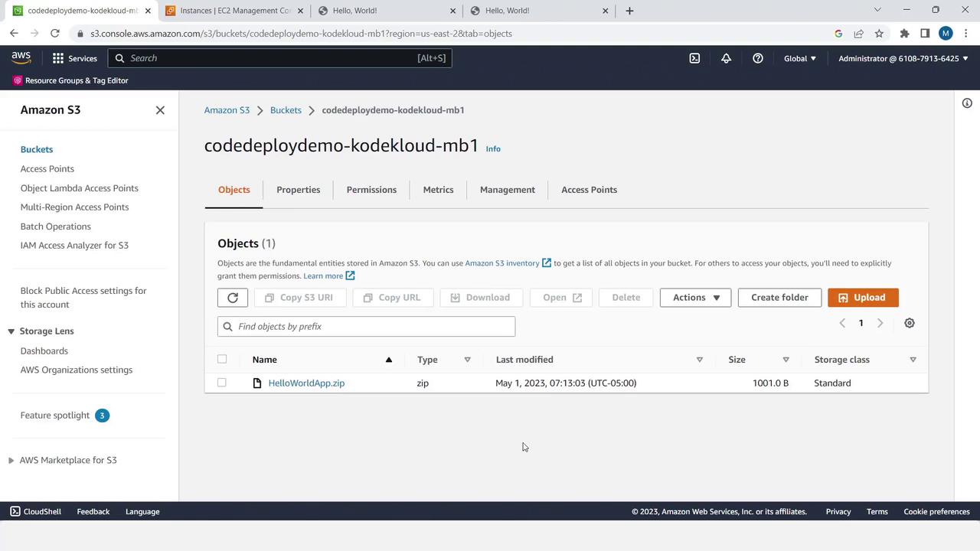Go to next page of objects

tap(880, 323)
